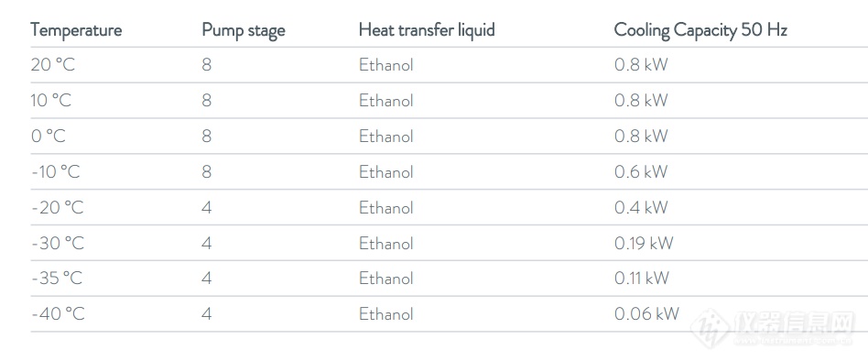868x361 pixels.
Task: Select the 0 °C temperature cell
Action: [49, 136]
